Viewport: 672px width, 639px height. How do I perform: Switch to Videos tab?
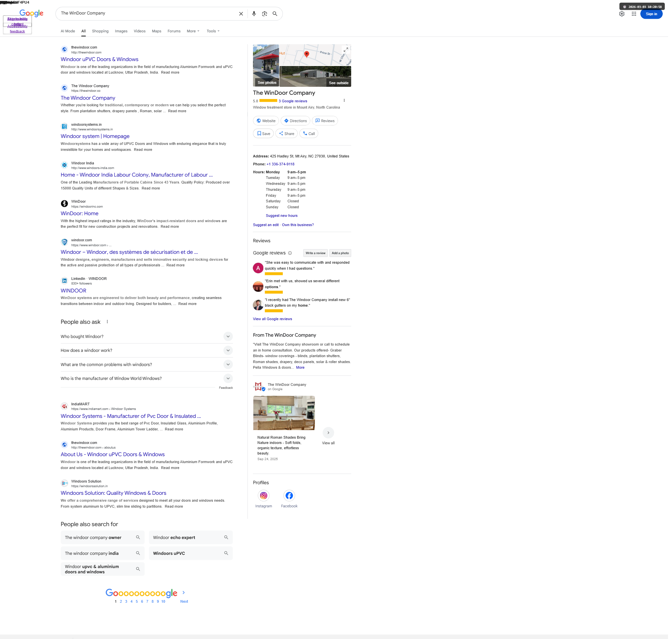pyautogui.click(x=140, y=31)
